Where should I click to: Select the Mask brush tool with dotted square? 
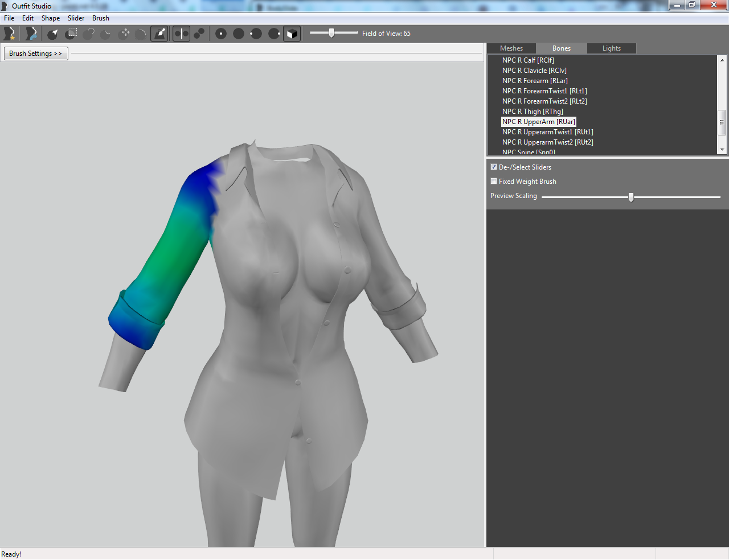tap(71, 34)
